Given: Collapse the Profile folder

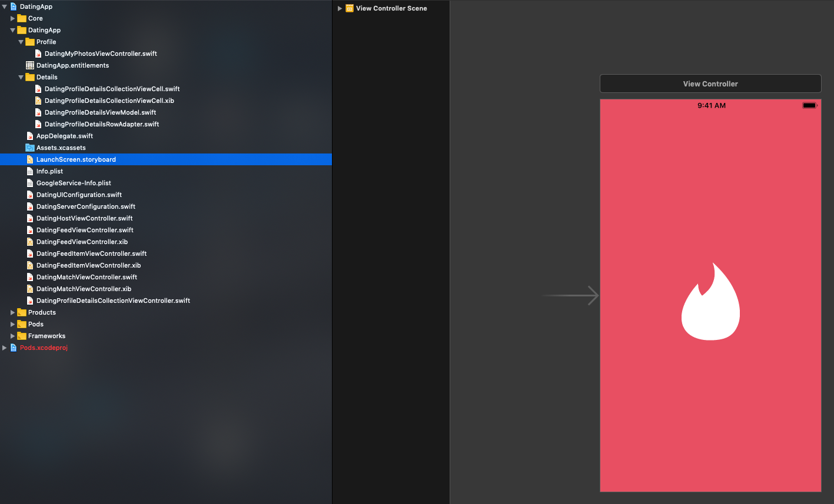Looking at the screenshot, I should [x=21, y=42].
